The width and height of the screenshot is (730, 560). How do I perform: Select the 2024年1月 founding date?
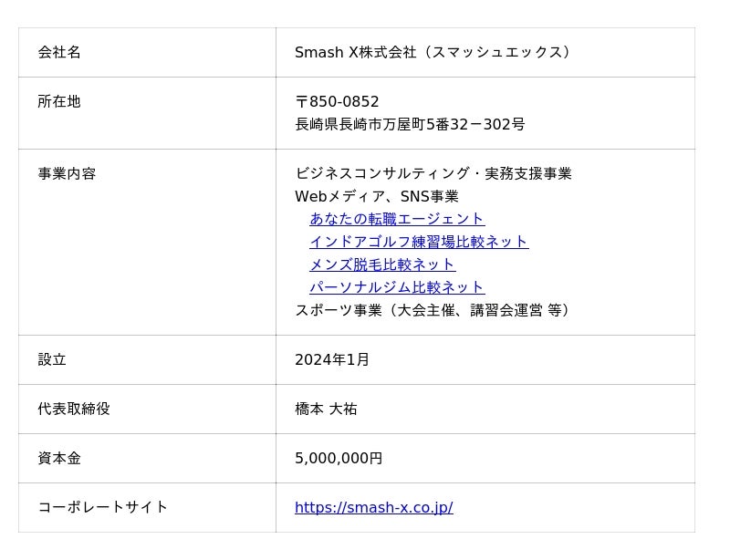332,359
